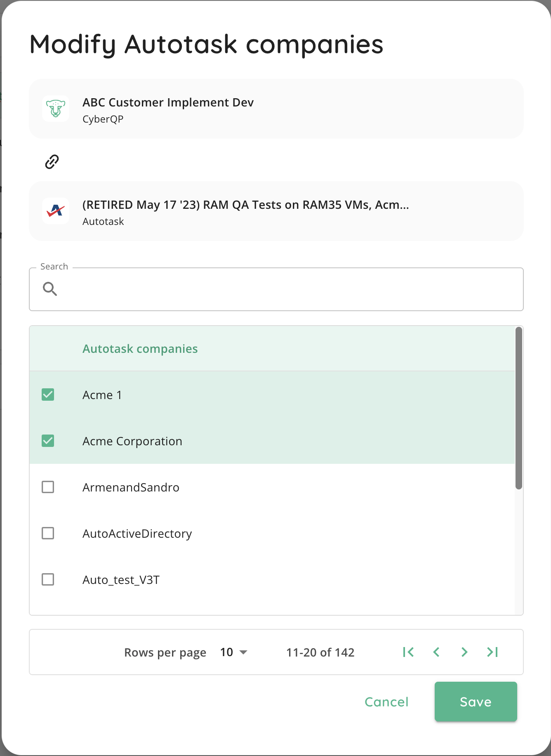
Task: Select the Acme Corporation row text
Action: pyautogui.click(x=132, y=441)
